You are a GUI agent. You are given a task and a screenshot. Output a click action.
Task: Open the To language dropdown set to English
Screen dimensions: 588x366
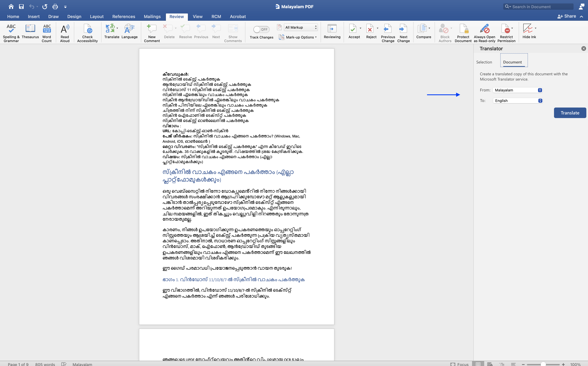(517, 100)
